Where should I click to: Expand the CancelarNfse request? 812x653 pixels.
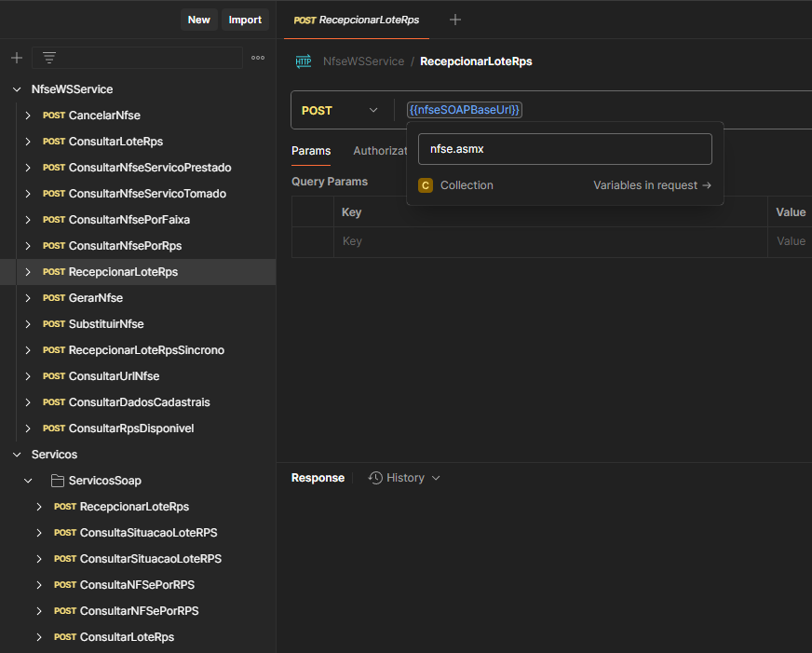pos(28,115)
